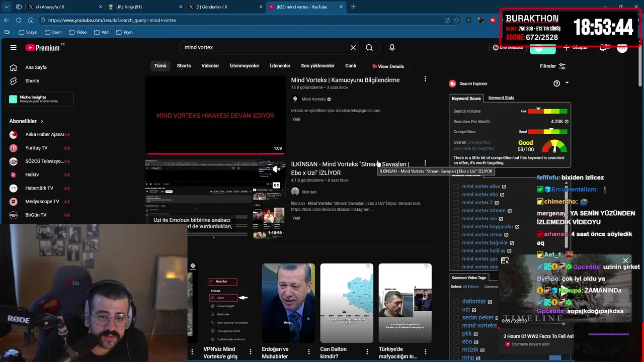This screenshot has width=644, height=362.
Task: Unmute the İLKİNSAN video preview
Action: [276, 169]
